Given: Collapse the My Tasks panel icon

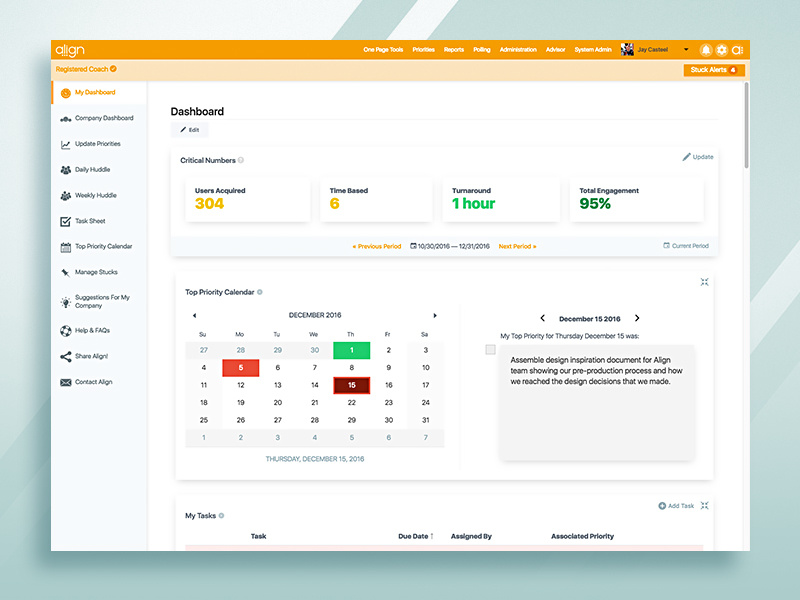Looking at the screenshot, I should [705, 506].
